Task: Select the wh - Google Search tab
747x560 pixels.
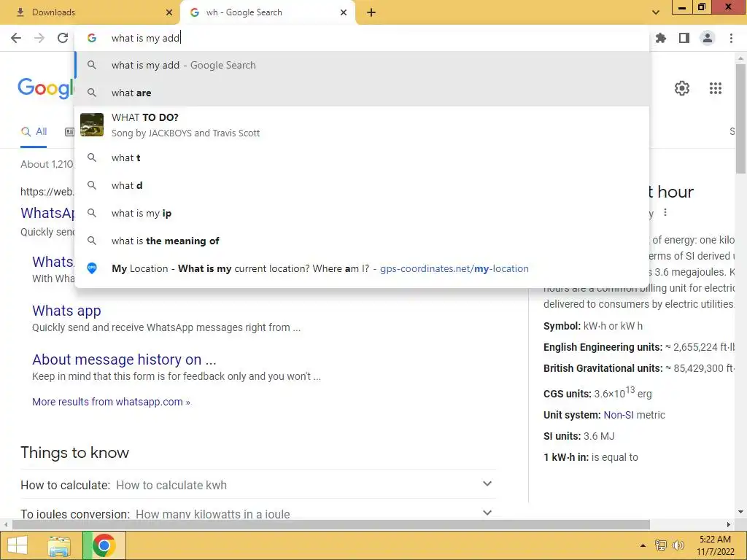Action: 267,12
